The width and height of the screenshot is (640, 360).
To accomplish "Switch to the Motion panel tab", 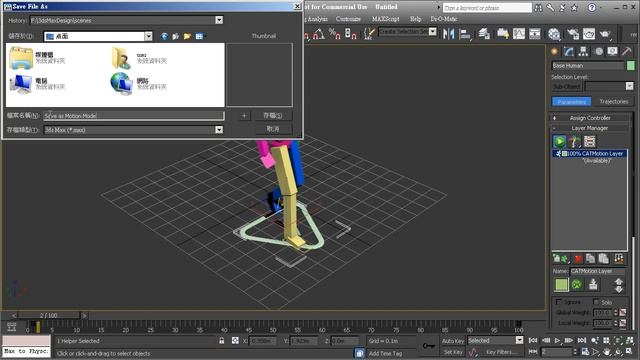I will (x=598, y=51).
